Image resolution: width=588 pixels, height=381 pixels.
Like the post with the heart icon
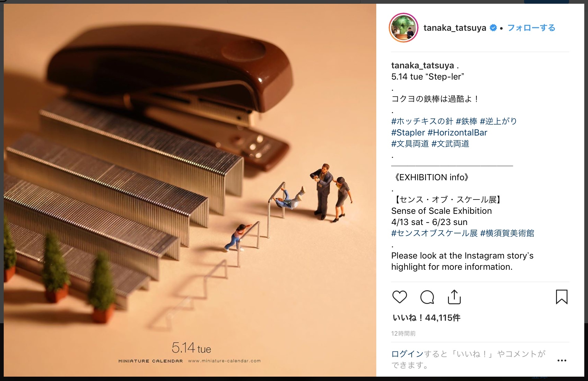[x=400, y=297]
